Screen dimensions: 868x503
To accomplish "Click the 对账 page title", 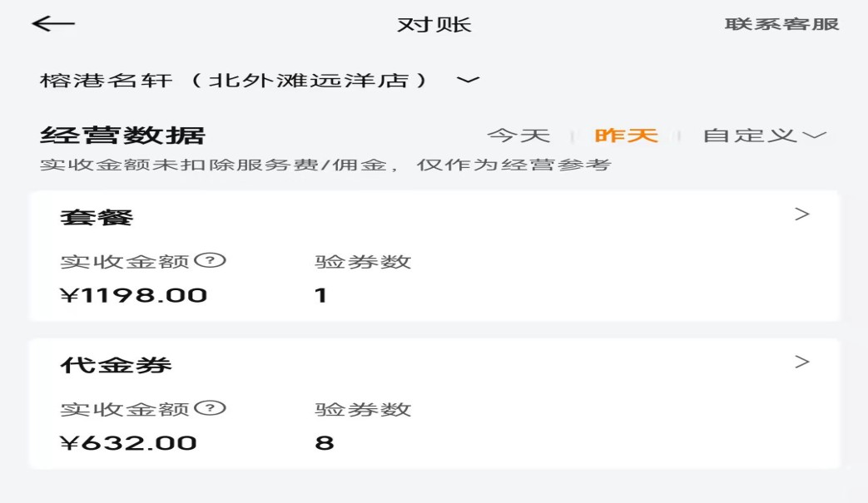I will pyautogui.click(x=434, y=24).
